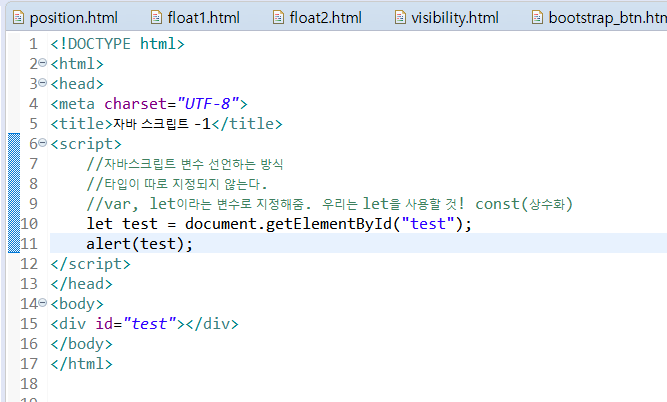Click the "UTF-8" charset value
Image resolution: width=667 pixels, height=402 pixels.
[208, 104]
